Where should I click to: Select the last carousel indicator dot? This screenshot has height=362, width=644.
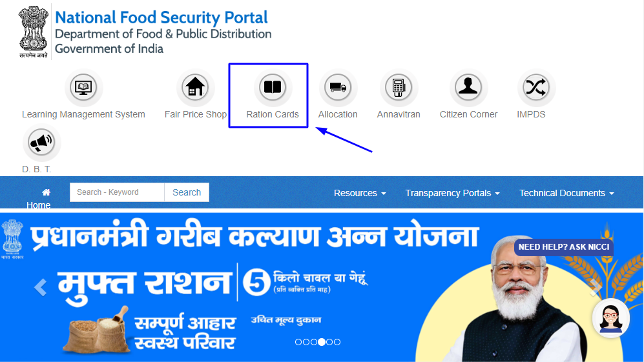(x=337, y=342)
